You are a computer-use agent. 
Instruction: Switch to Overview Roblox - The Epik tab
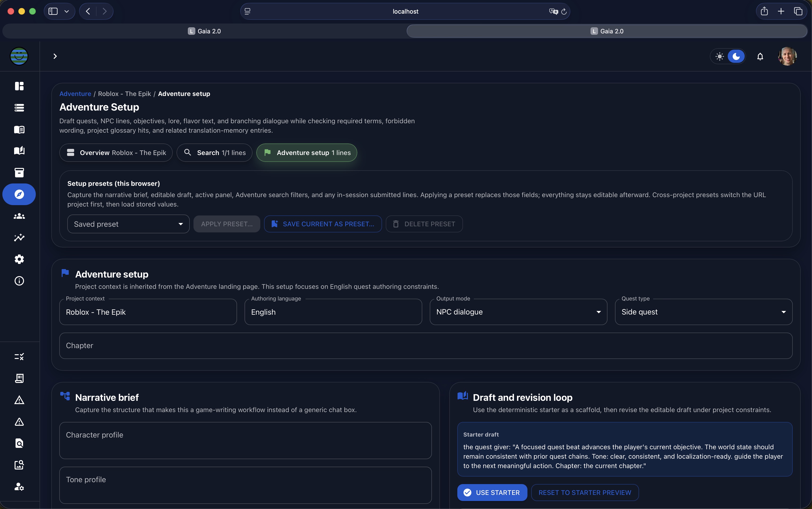pos(116,152)
